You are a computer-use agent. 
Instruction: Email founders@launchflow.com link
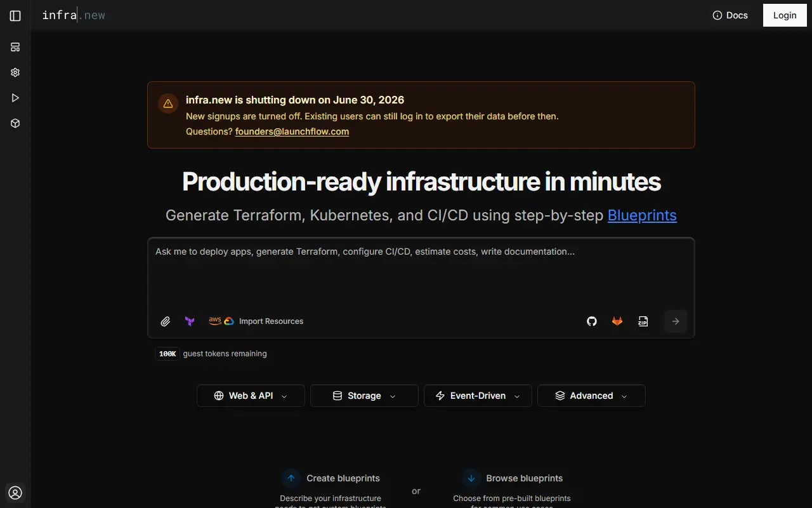tap(292, 131)
